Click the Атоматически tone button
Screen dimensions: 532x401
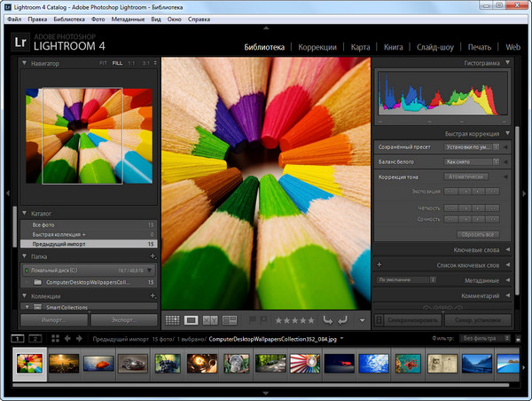[x=466, y=177]
